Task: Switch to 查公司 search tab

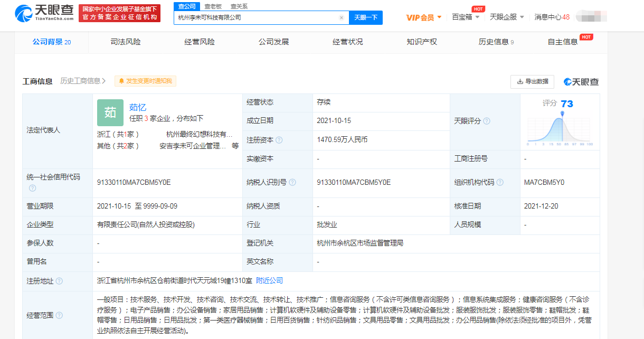Action: click(x=187, y=6)
